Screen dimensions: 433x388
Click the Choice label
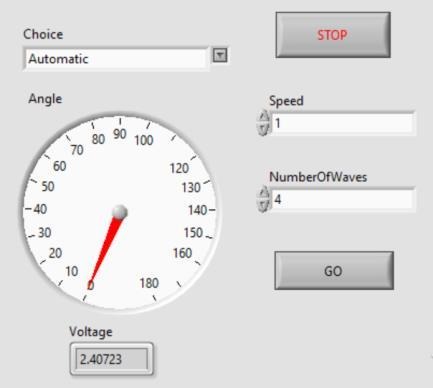pos(43,34)
